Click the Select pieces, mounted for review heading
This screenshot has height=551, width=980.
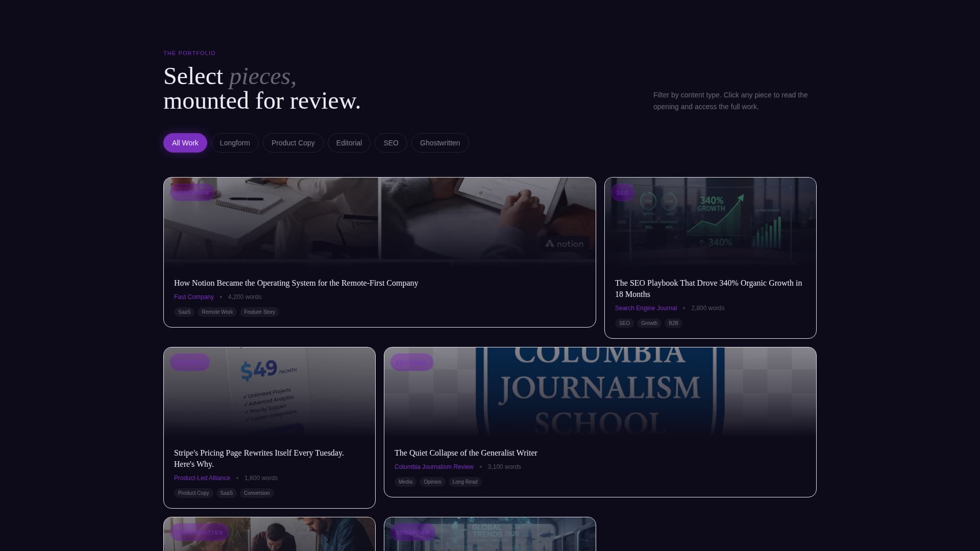point(262,88)
